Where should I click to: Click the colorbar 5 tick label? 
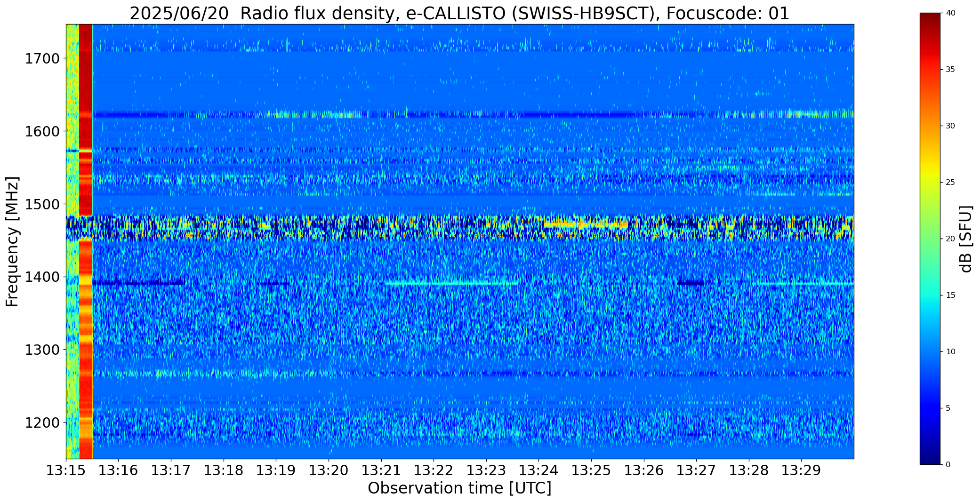[x=948, y=408]
